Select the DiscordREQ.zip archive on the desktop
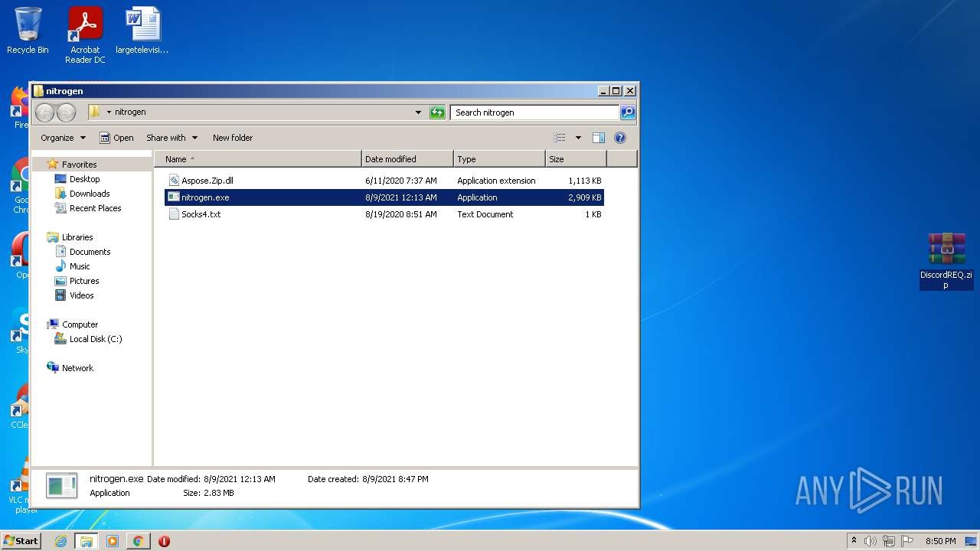Screen dimensions: 980x551 tap(946, 261)
